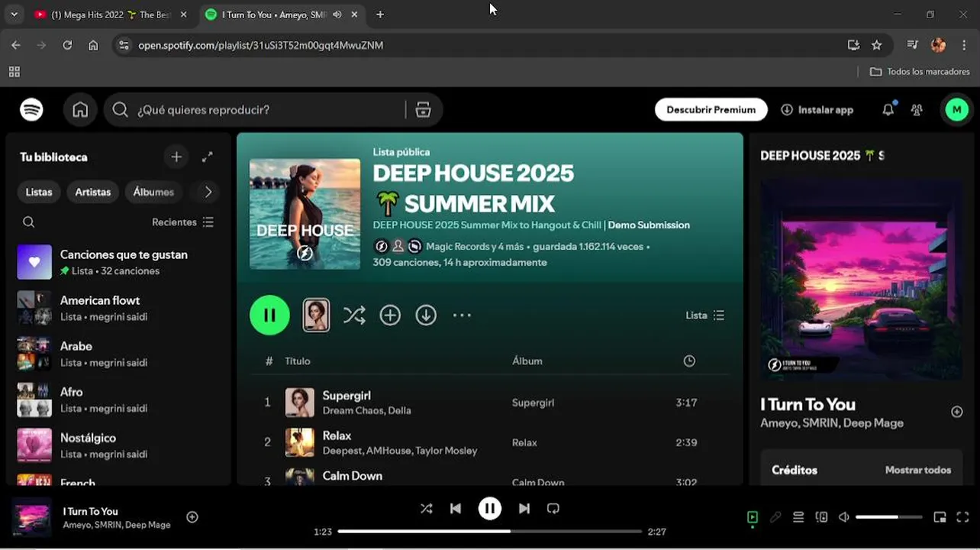Open the miniplayer icon

click(x=940, y=517)
